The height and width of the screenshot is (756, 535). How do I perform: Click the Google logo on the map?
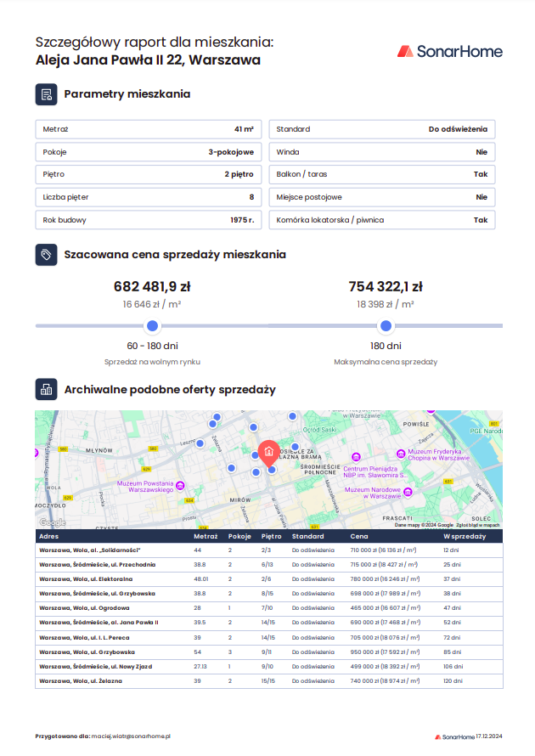[x=52, y=522]
